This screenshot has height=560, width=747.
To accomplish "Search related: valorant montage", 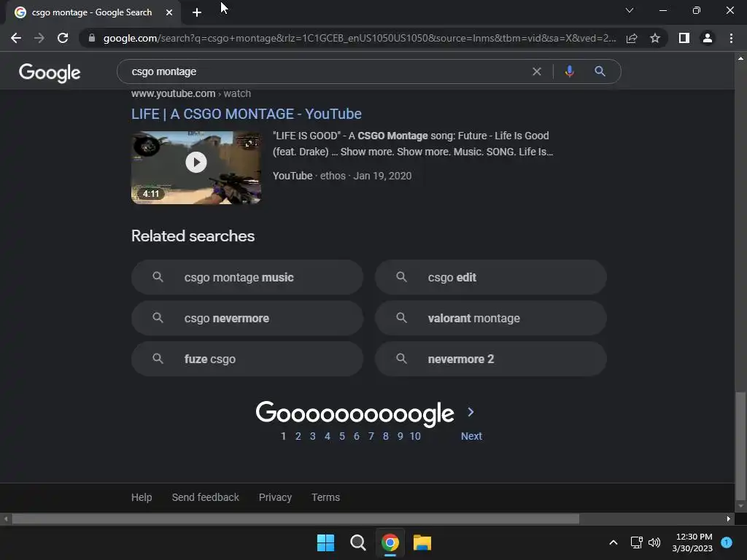I will [x=491, y=318].
